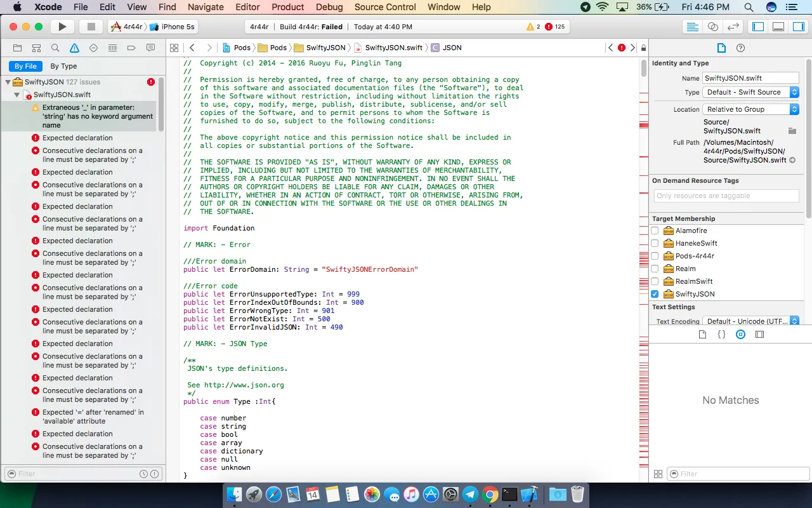The height and width of the screenshot is (508, 812).
Task: Choose the iPhone 5s run destination
Action: point(172,27)
